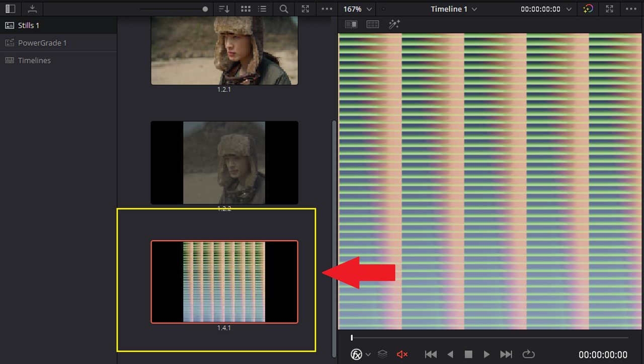Switch gallery to list view
644x364 pixels.
262,9
